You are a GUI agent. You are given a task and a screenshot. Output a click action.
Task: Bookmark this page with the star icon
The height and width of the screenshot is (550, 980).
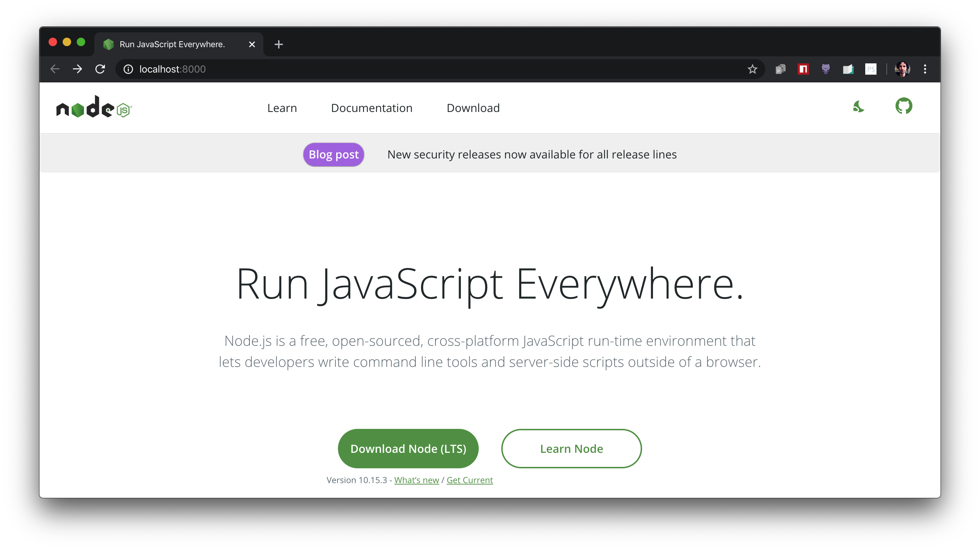[752, 69]
